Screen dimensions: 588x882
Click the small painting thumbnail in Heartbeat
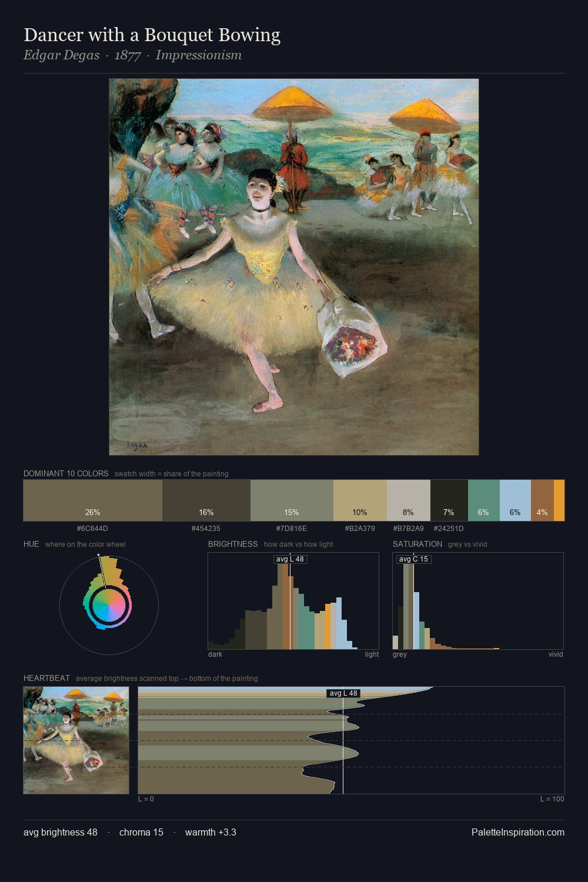point(76,740)
